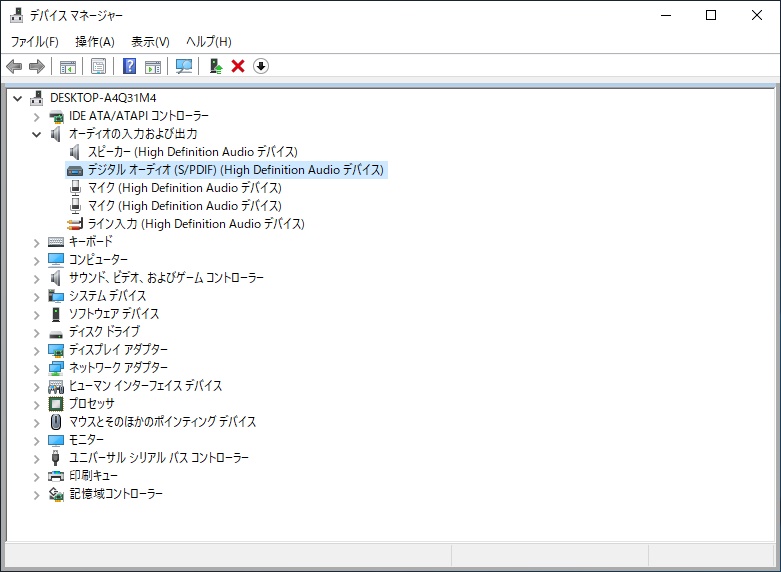Viewport: 781px width, 572px height.
Task: Collapse the DESKTOP-A4Q31M4 root node
Action: point(17,98)
